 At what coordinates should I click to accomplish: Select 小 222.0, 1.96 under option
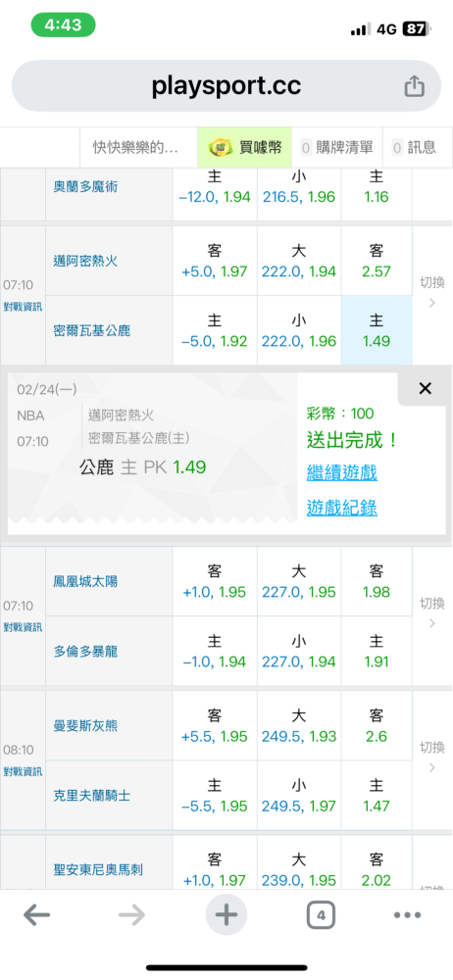(x=299, y=330)
